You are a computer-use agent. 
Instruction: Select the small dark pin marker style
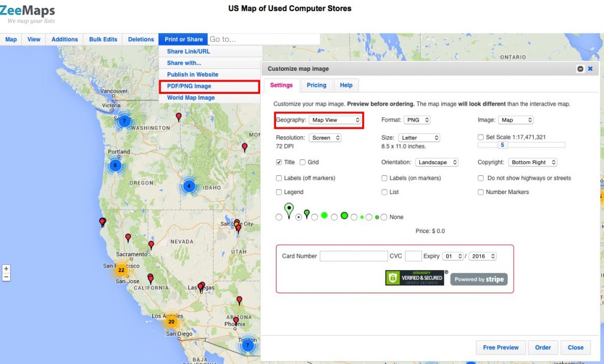(x=298, y=217)
